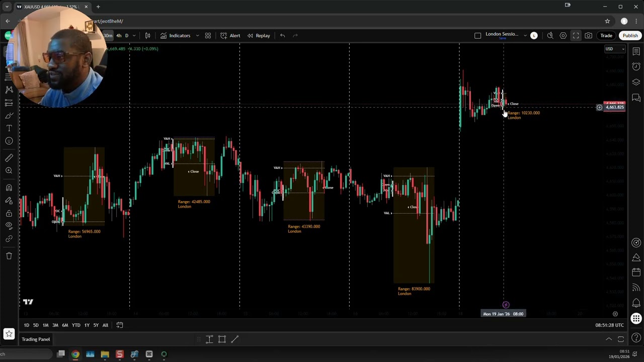The width and height of the screenshot is (644, 362).
Task: Open chart settings hexagon icon
Action: [x=563, y=36]
